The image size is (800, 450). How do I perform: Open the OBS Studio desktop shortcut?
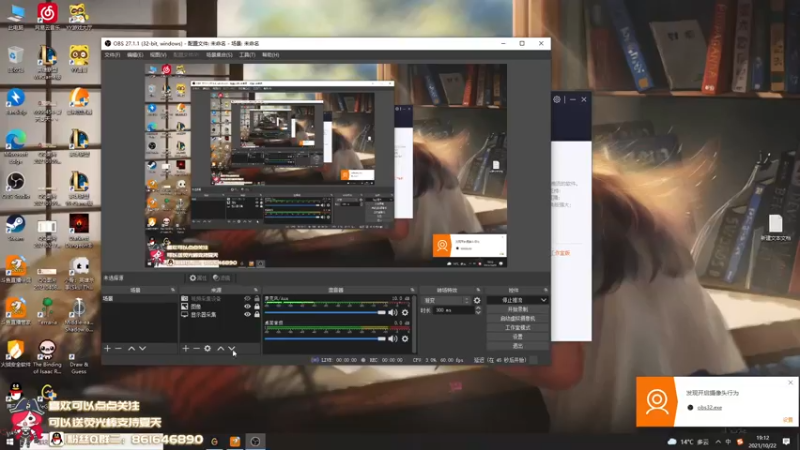(x=15, y=185)
